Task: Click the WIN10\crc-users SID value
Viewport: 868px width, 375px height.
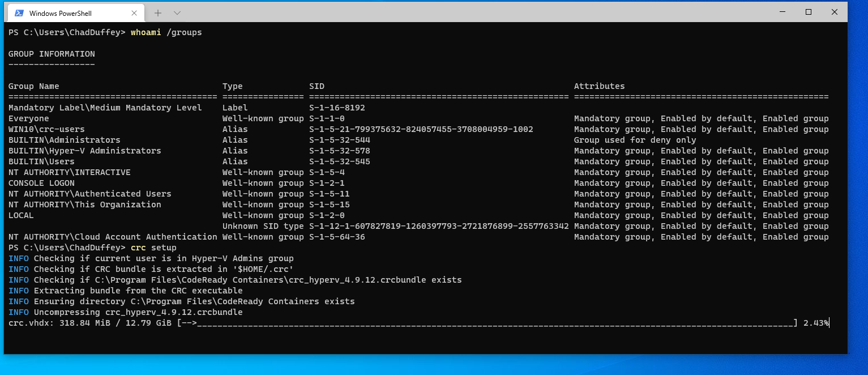Action: pyautogui.click(x=421, y=129)
